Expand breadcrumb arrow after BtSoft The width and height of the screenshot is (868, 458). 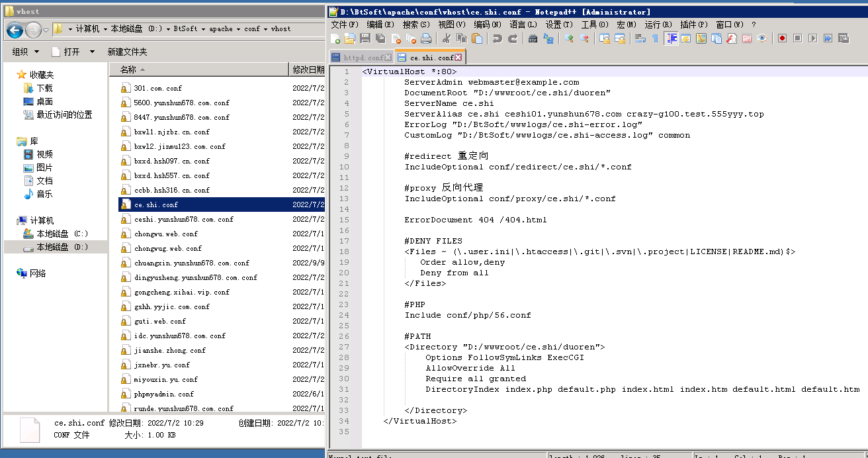coord(203,29)
